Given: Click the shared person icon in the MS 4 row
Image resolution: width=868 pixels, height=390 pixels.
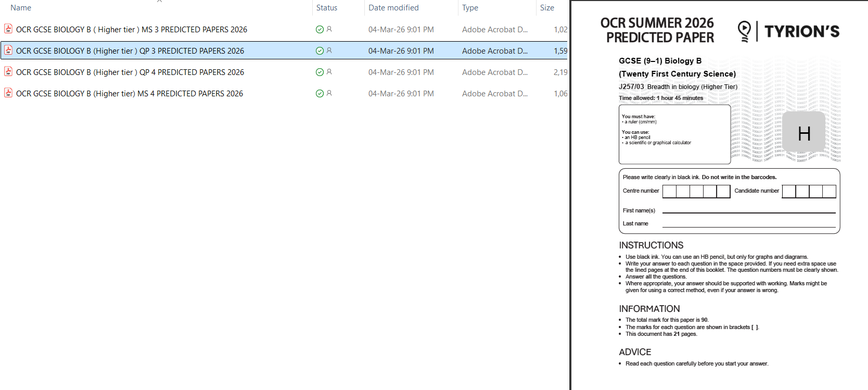Looking at the screenshot, I should (x=329, y=93).
